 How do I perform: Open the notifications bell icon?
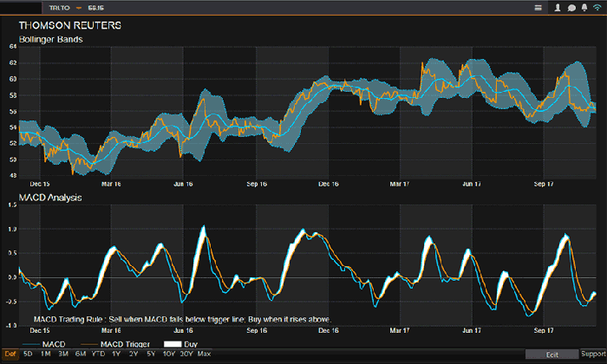point(584,8)
